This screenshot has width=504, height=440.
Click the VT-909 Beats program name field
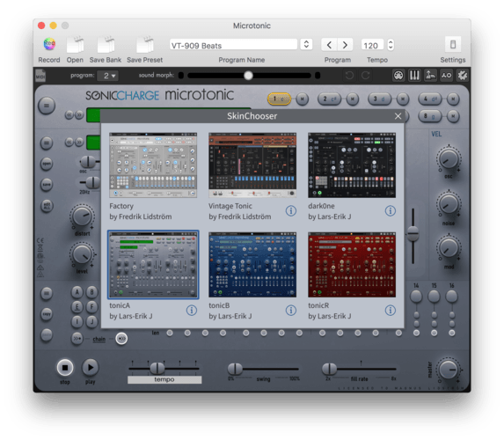click(x=233, y=45)
